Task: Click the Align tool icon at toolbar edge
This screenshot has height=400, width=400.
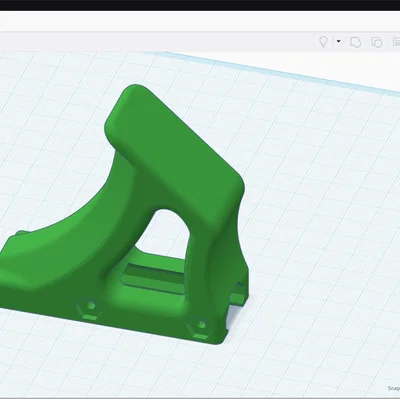Action: coord(396,42)
